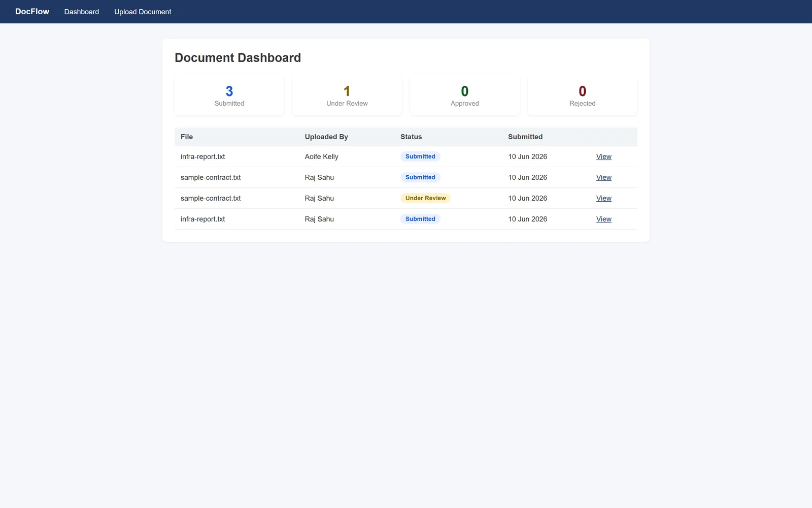Open View link for Submitted sample-contract.txt
The image size is (812, 508).
point(603,177)
